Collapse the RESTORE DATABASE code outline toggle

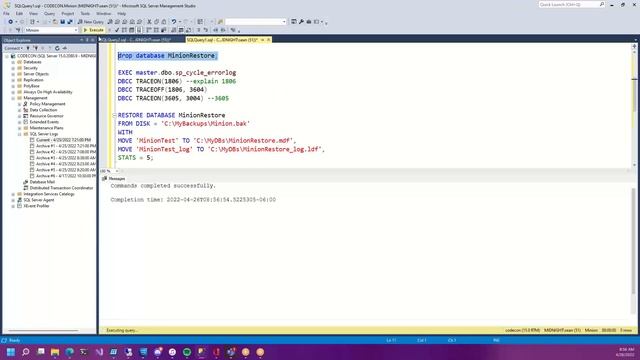[x=114, y=116]
